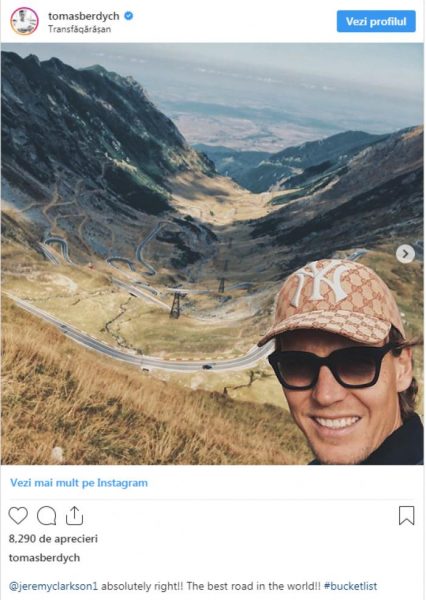Open the Transfăgărășan location tag

[x=80, y=29]
